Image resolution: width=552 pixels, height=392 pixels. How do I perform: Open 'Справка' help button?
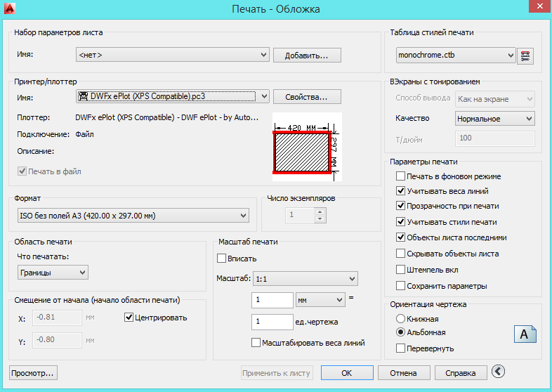click(461, 373)
